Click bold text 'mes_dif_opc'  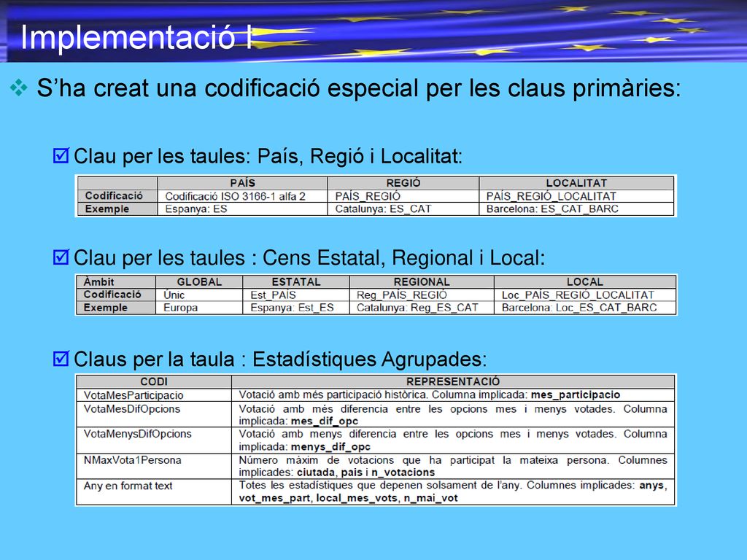pos(325,421)
